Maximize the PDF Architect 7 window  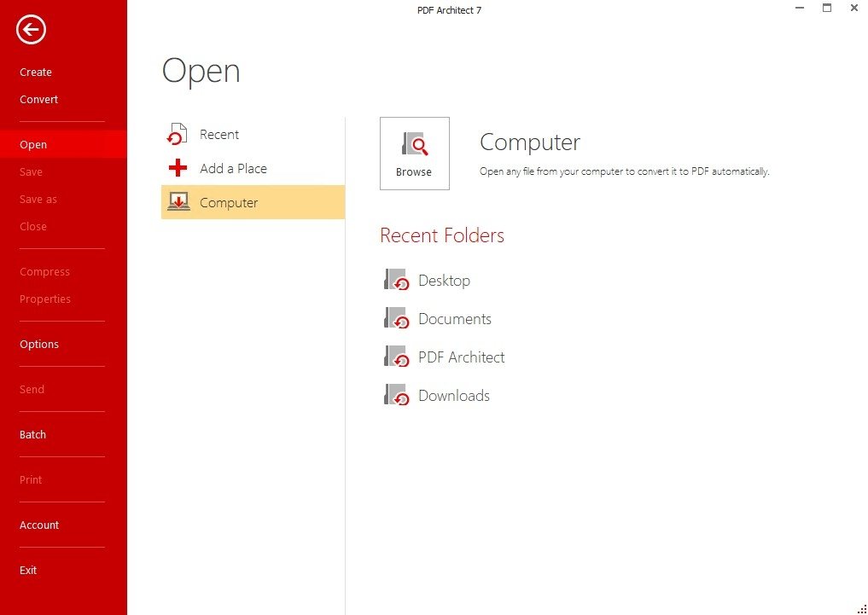827,8
